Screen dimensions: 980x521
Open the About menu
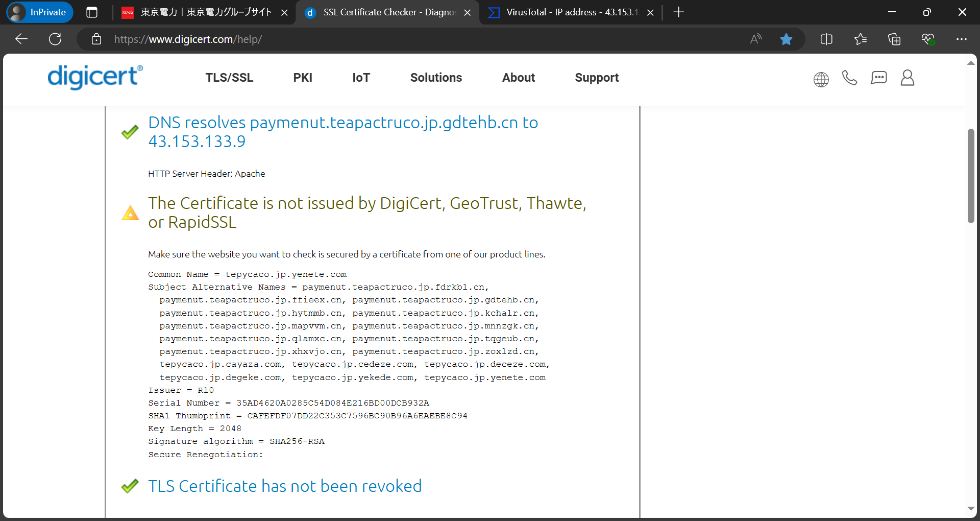519,78
